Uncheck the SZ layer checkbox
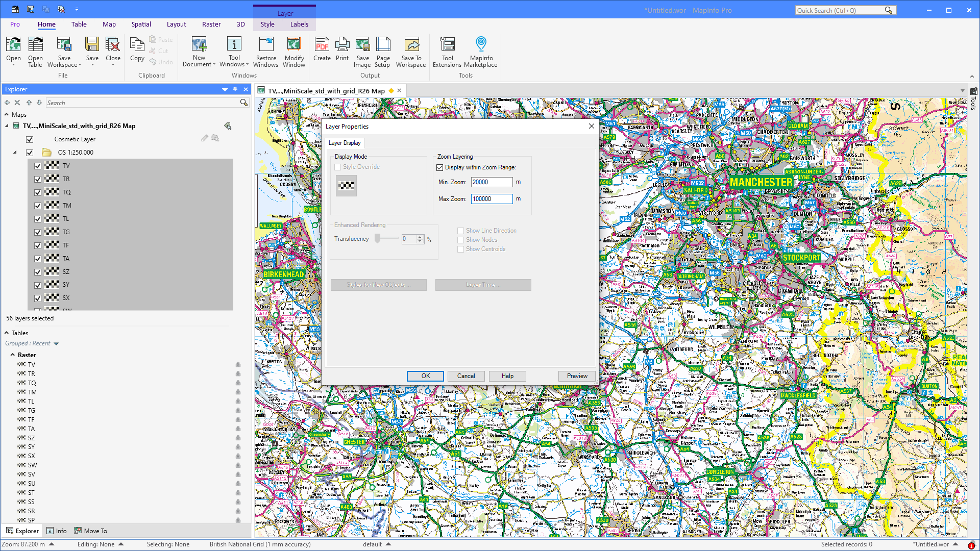The width and height of the screenshot is (980, 551). pyautogui.click(x=38, y=272)
